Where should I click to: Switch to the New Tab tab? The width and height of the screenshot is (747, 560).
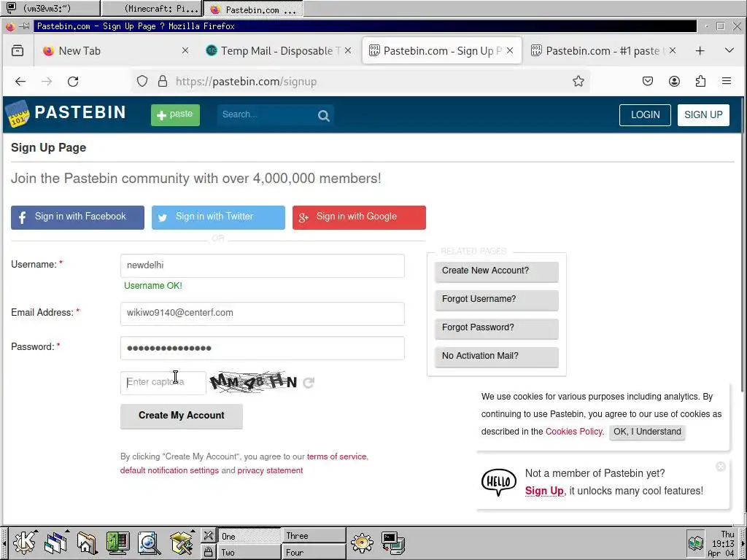click(115, 50)
